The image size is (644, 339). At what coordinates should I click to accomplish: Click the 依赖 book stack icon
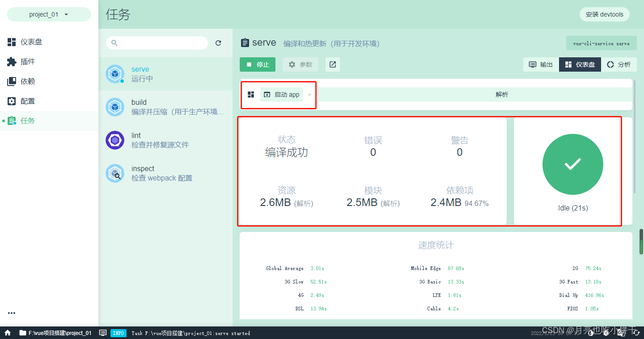[x=12, y=81]
